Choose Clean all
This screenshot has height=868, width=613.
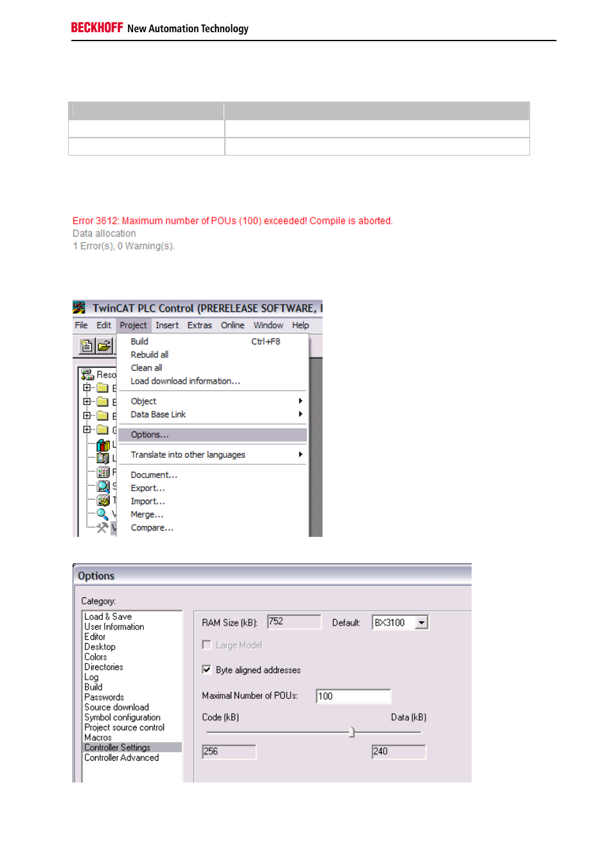(212, 368)
